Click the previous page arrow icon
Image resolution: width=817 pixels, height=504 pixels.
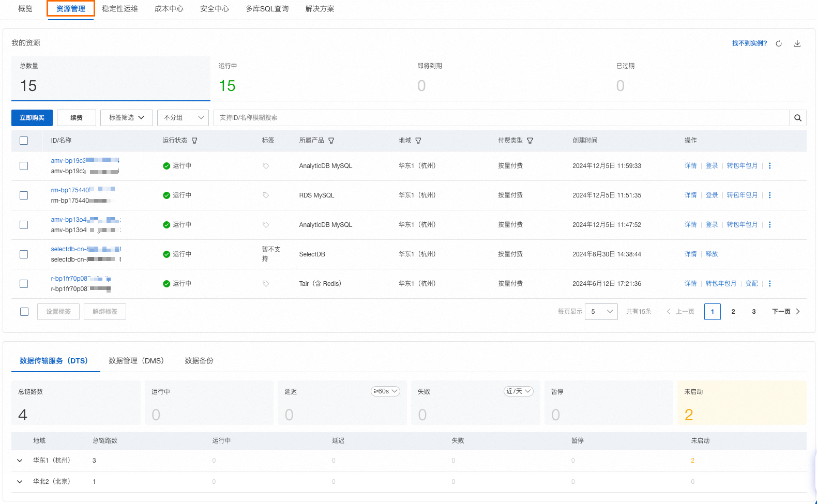(x=669, y=312)
